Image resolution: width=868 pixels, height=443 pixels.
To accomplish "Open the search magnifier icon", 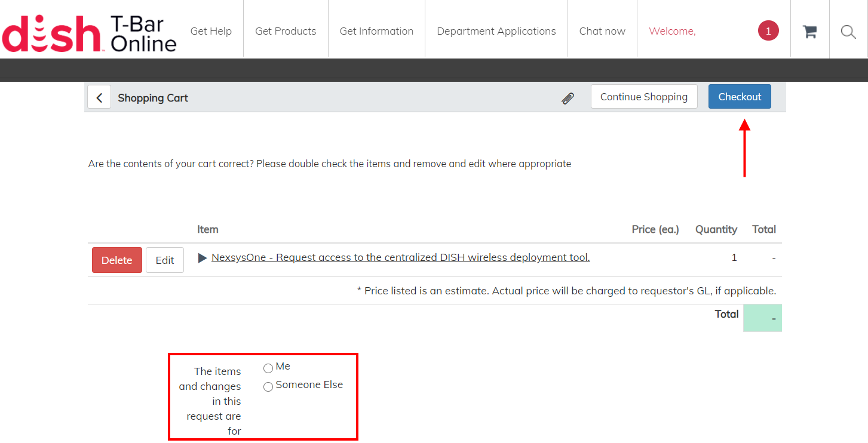I will [848, 32].
